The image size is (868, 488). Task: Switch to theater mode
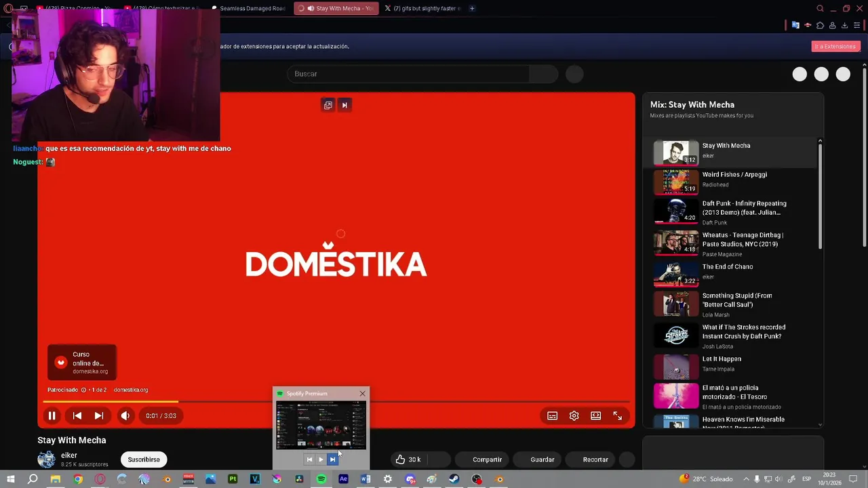596,415
